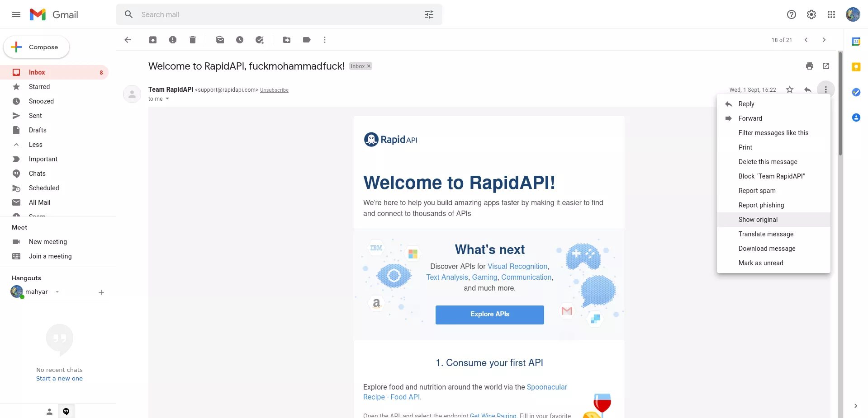Screen dimensions: 868x418
Task: Click Start a new one link
Action: click(x=59, y=379)
